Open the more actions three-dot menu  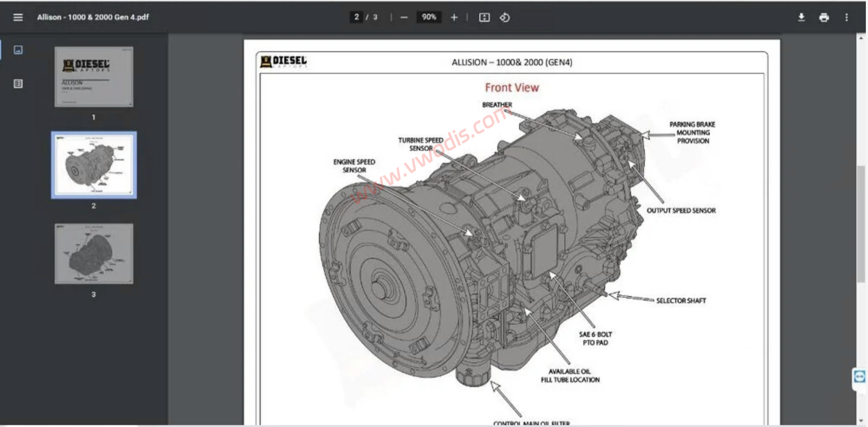[x=846, y=17]
